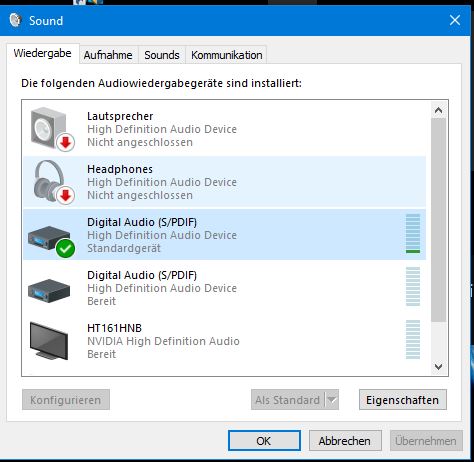Click the red arrow badge on Headphones
This screenshot has width=474, height=462.
coord(65,195)
